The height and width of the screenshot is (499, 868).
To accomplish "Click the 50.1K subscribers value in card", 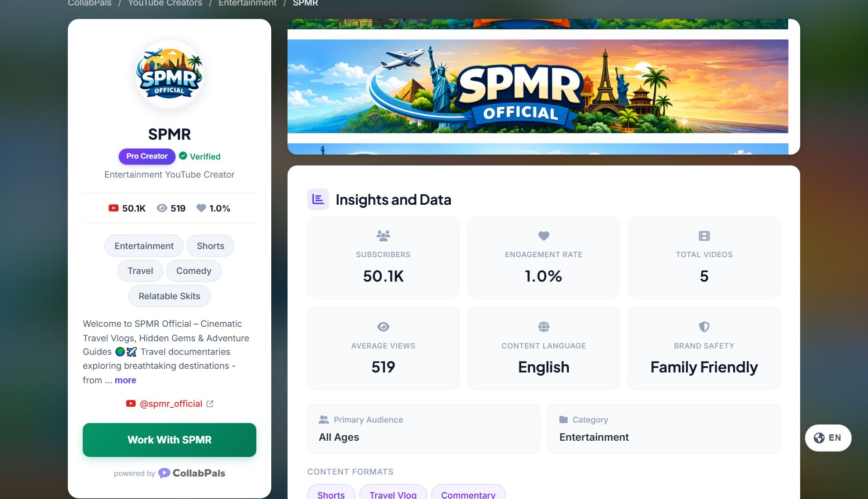I will point(383,276).
